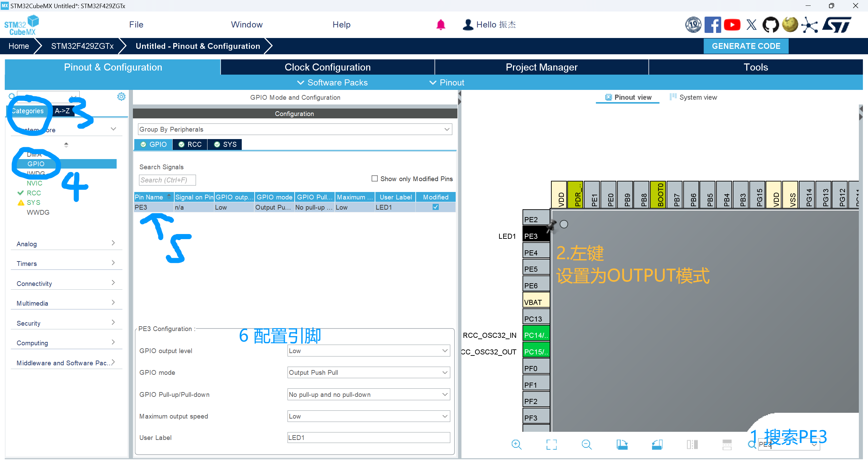Open the GitHub link icon
This screenshot has width=868, height=464.
click(771, 25)
